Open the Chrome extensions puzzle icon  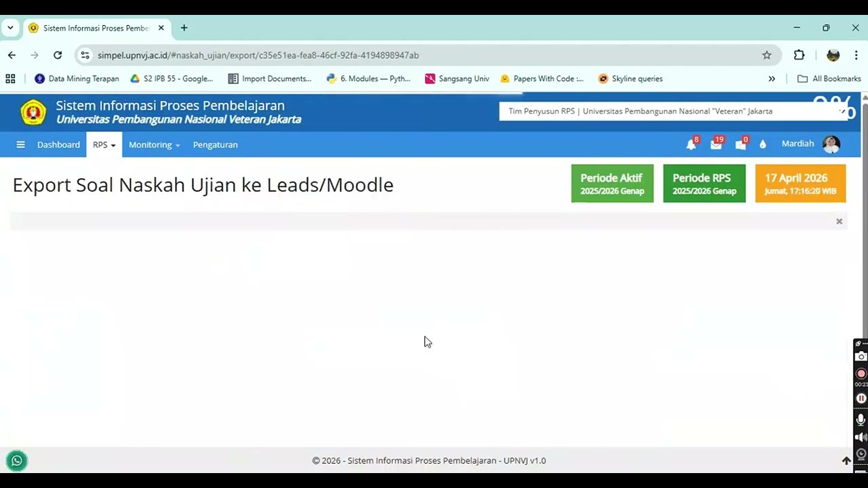[x=800, y=55]
